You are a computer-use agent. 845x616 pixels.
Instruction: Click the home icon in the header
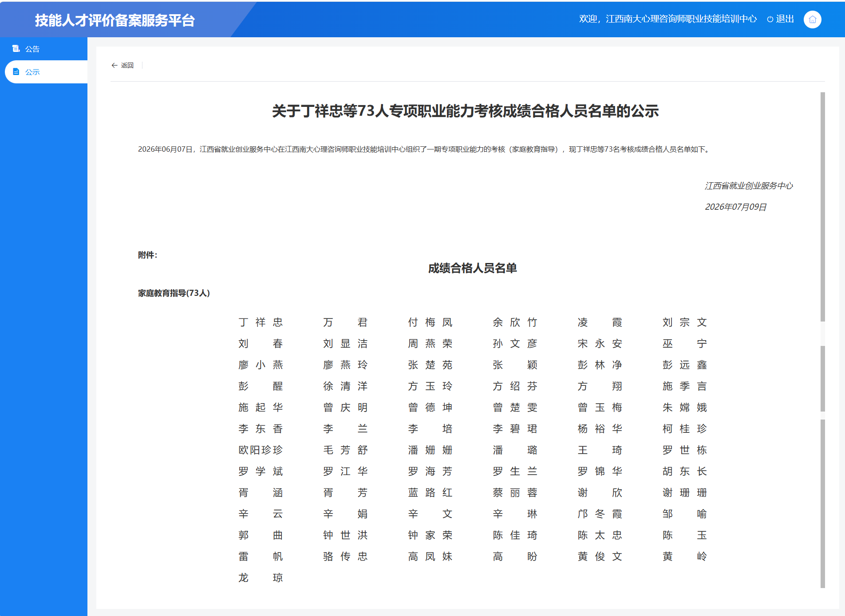[x=812, y=20]
